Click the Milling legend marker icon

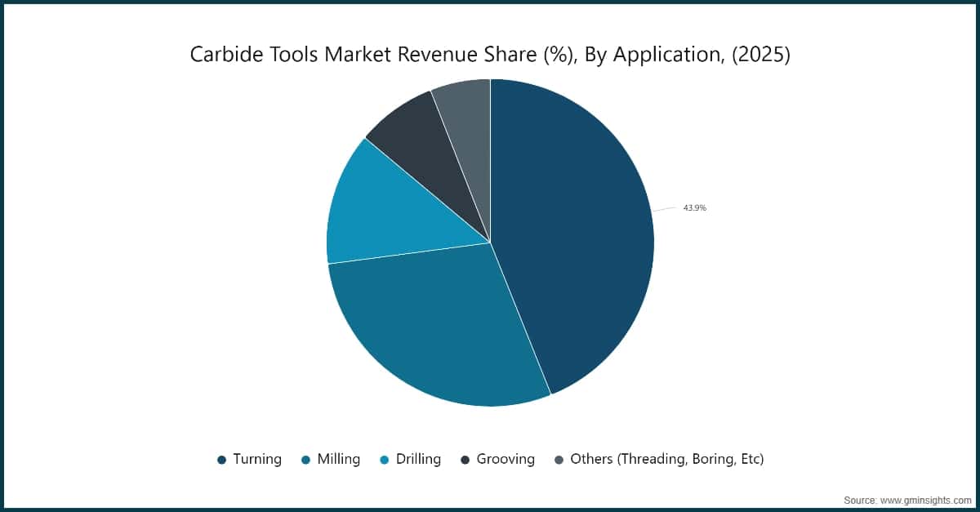point(305,459)
